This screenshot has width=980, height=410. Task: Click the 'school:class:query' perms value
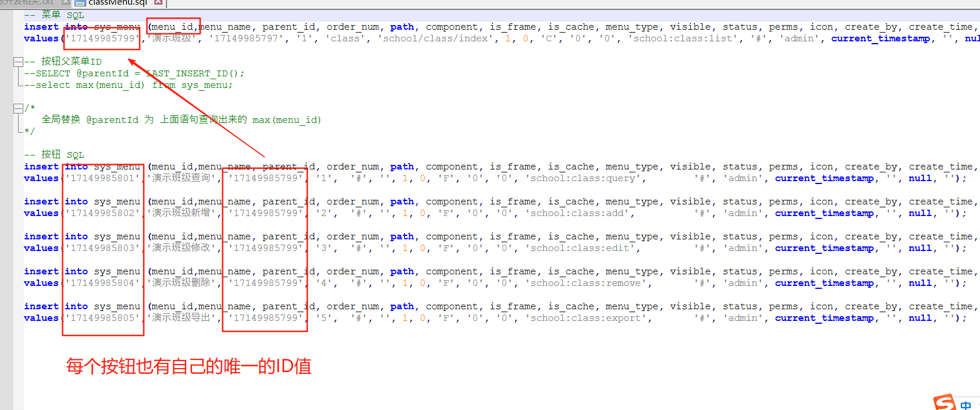[583, 178]
